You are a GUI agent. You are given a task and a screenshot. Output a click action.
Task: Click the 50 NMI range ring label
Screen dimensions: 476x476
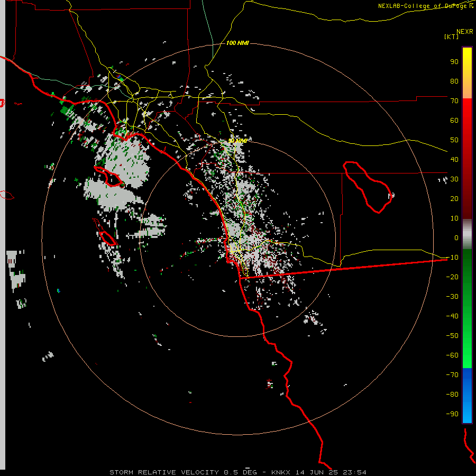point(237,141)
